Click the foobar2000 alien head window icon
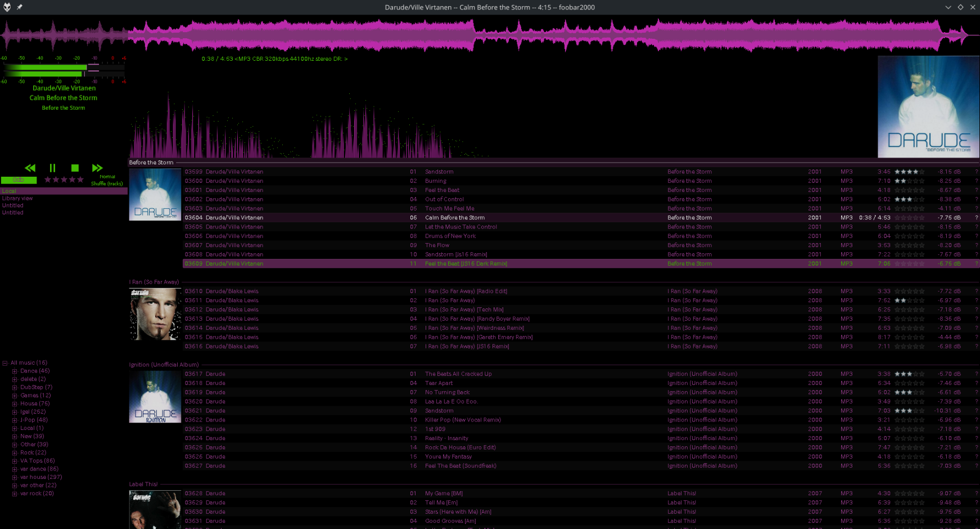 coord(7,7)
